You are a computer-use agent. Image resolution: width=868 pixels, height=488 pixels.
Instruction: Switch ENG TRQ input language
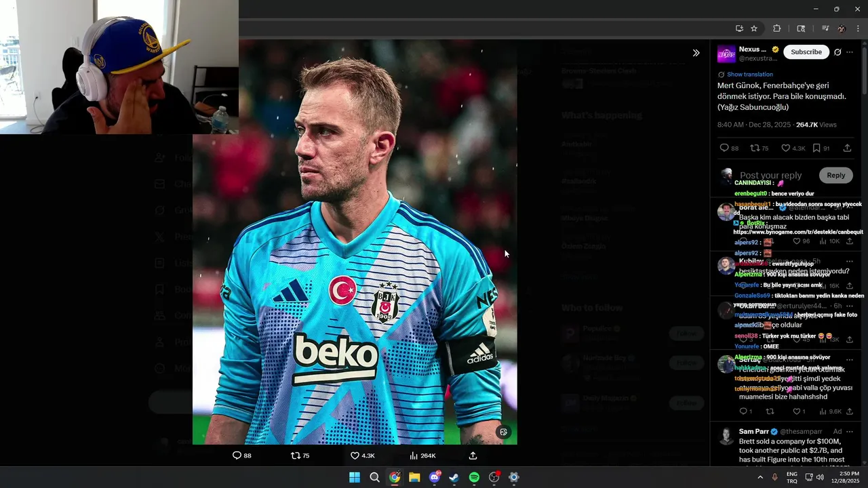point(792,477)
